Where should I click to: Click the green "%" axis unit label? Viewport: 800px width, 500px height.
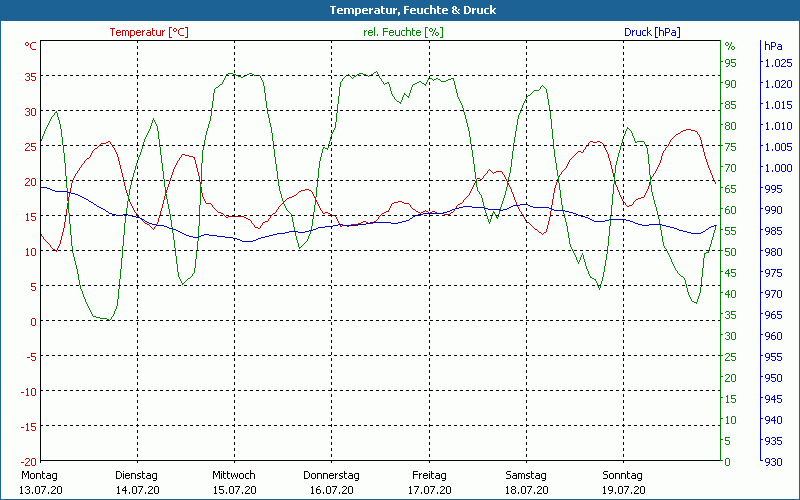coord(730,46)
